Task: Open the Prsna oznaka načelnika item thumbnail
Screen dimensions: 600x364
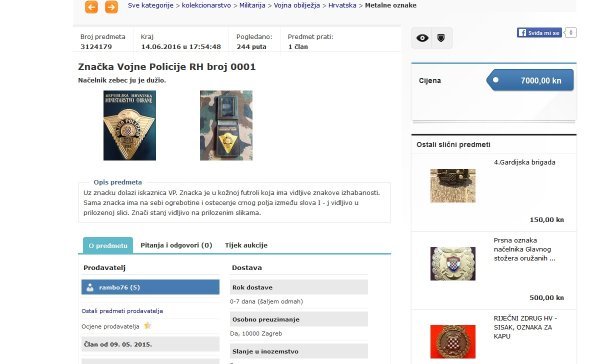Action: pos(453,264)
